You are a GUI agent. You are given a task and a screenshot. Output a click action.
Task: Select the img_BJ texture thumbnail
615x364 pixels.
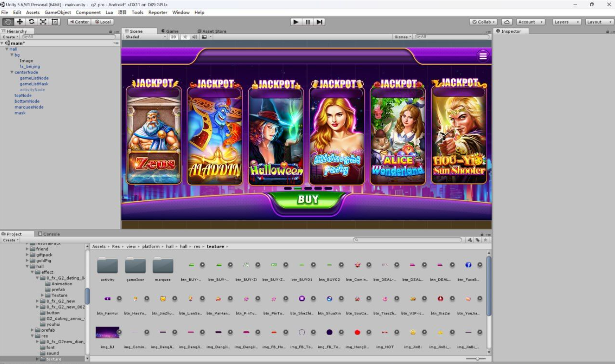(x=107, y=333)
